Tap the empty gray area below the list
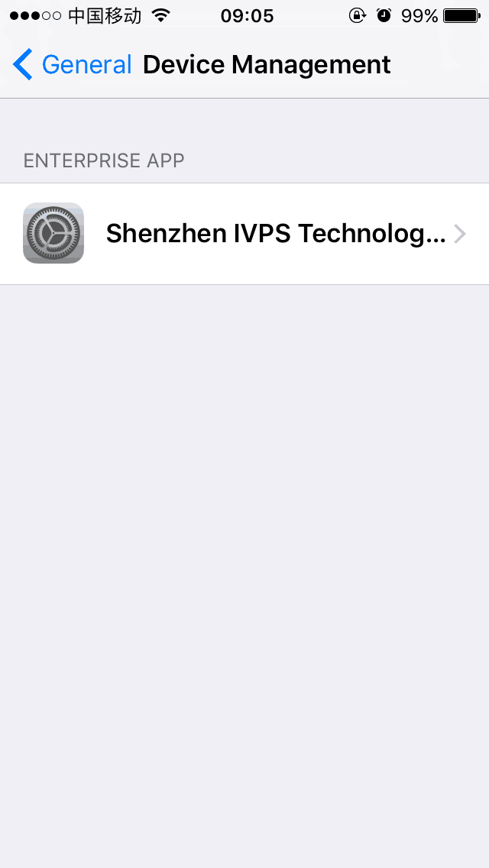The image size is (489, 868). [x=244, y=575]
